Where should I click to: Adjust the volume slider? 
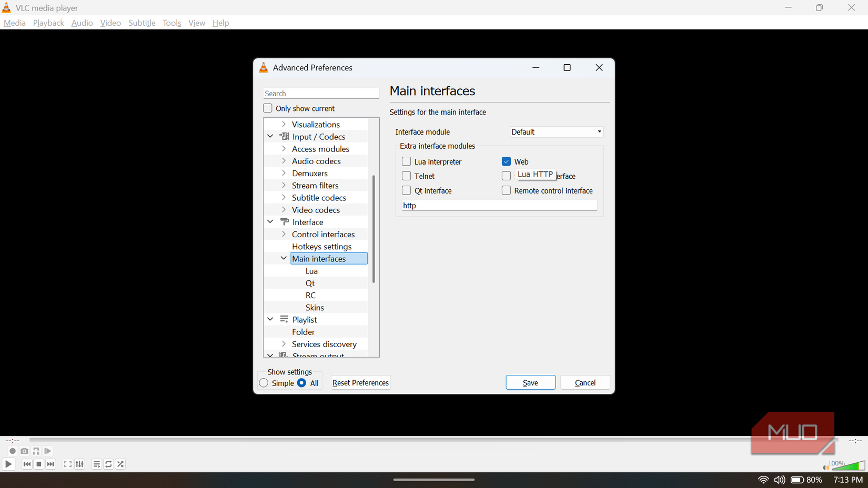pos(848,466)
